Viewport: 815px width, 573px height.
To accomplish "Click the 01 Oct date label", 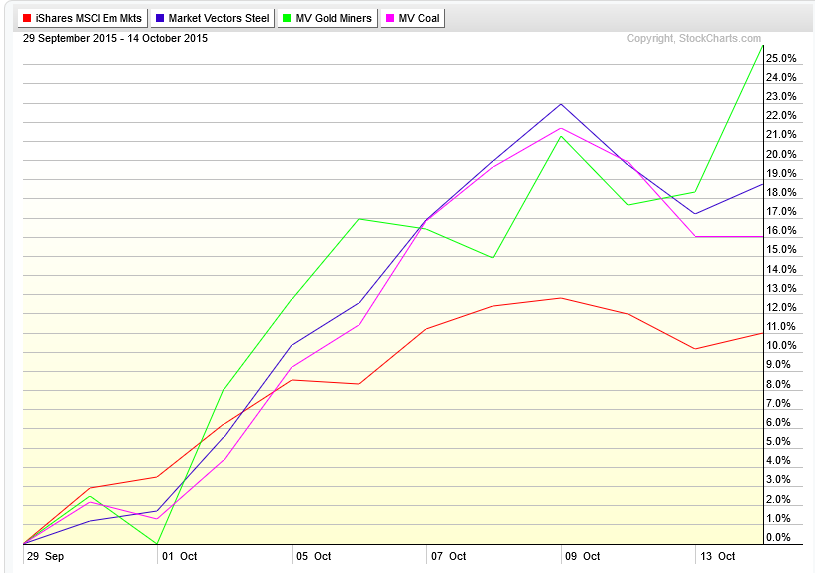I will pos(179,556).
